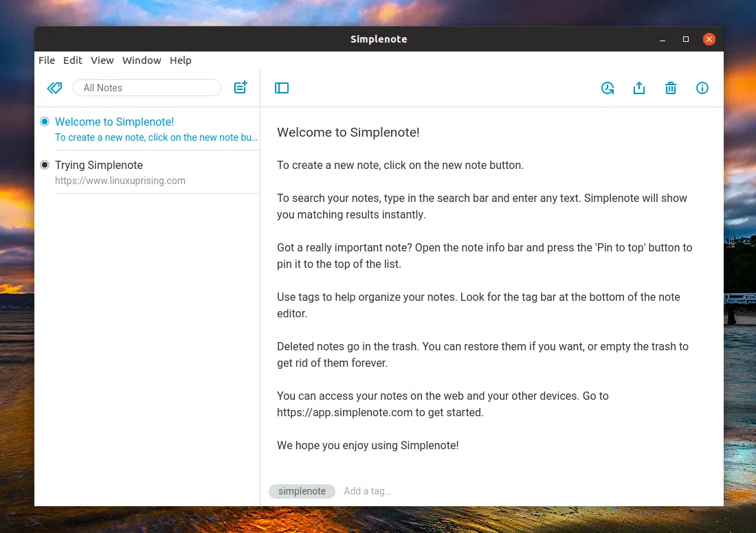Image resolution: width=756 pixels, height=533 pixels.
Task: Toggle the note list sidebar
Action: click(282, 88)
